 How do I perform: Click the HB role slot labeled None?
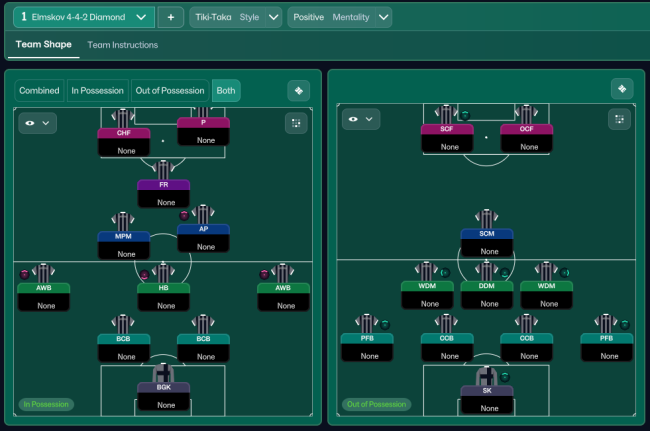coord(163,303)
